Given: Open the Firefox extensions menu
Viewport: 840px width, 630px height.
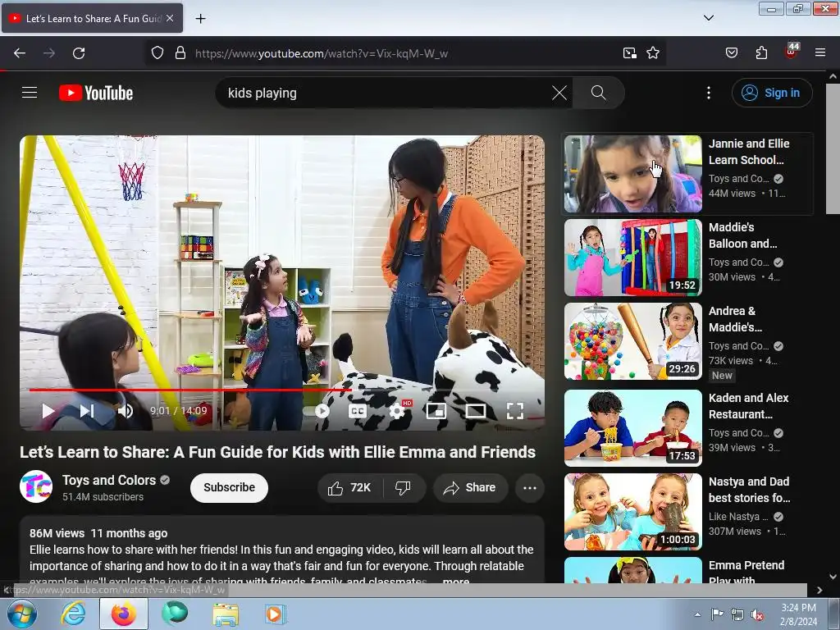Looking at the screenshot, I should click(x=761, y=53).
